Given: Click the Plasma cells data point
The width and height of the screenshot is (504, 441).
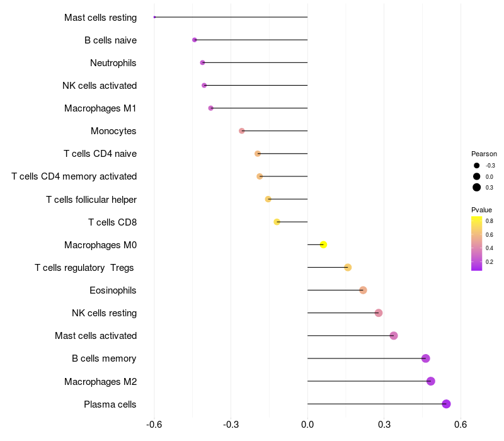Looking at the screenshot, I should (x=446, y=404).
